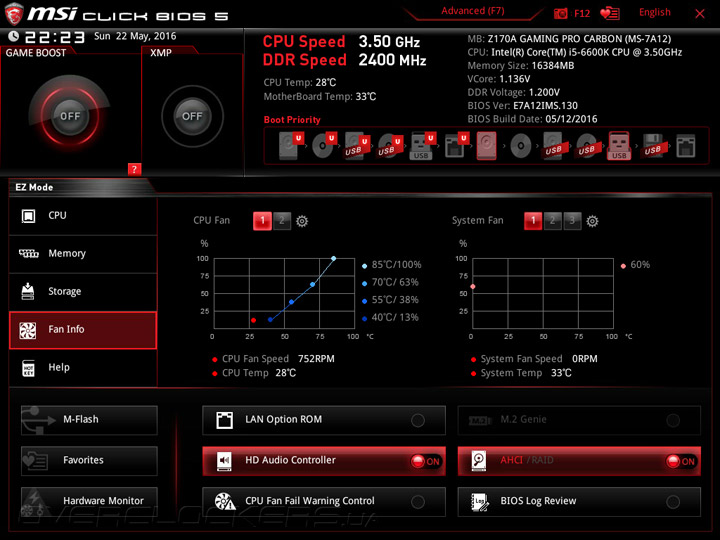Select the UEFI network boot device icon
The image size is (720, 540).
click(x=456, y=145)
